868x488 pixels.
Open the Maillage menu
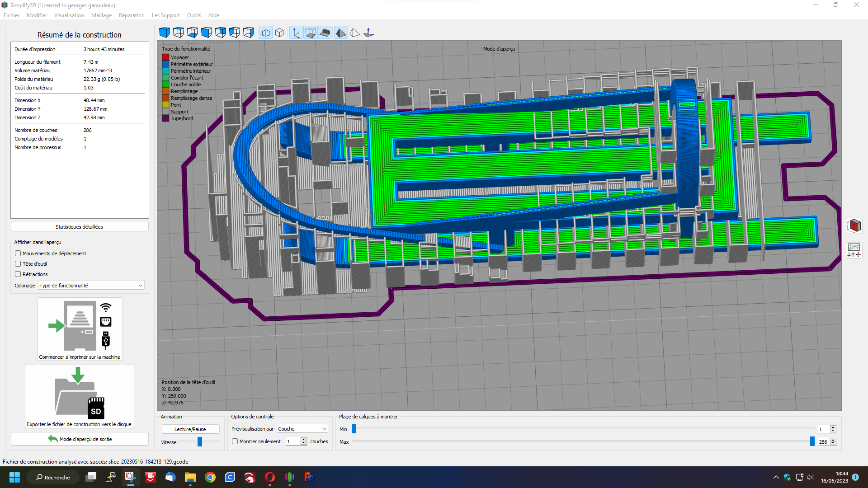tap(101, 15)
